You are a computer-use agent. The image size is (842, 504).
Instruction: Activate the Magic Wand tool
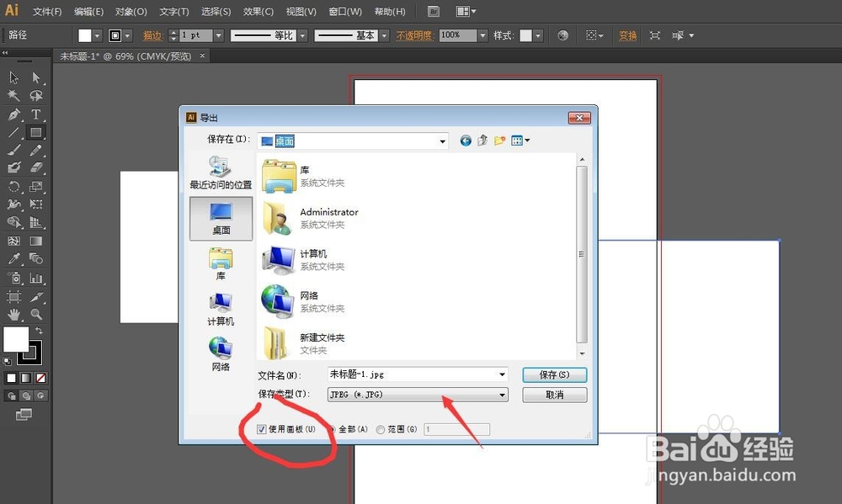[12, 95]
